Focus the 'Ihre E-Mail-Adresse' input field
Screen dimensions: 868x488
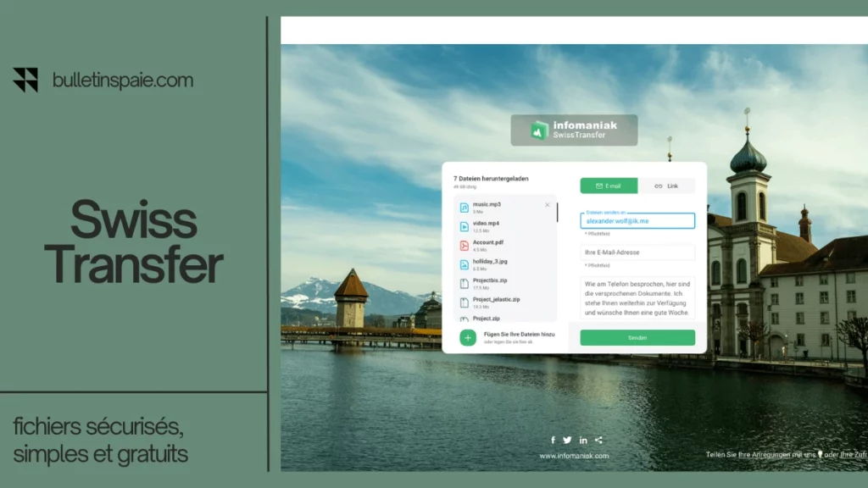pos(637,252)
